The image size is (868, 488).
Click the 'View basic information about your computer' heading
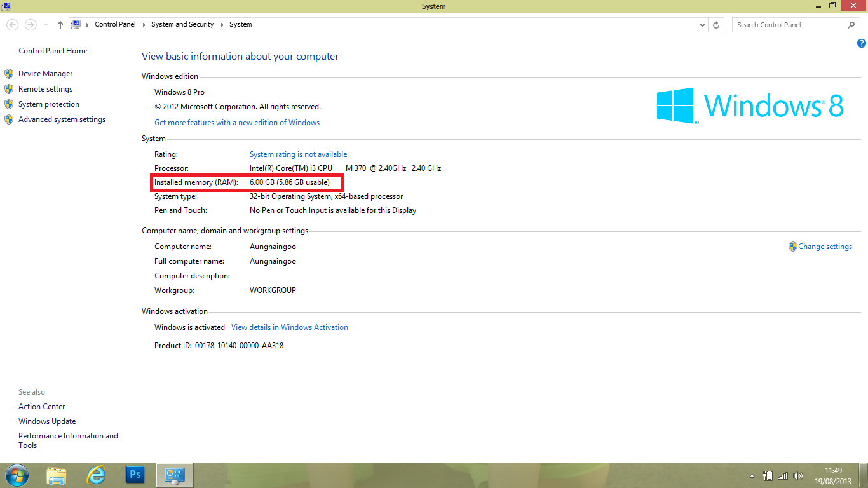(x=240, y=57)
